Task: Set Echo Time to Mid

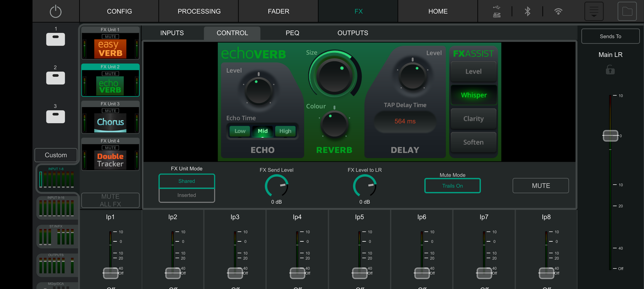Action: click(x=263, y=131)
